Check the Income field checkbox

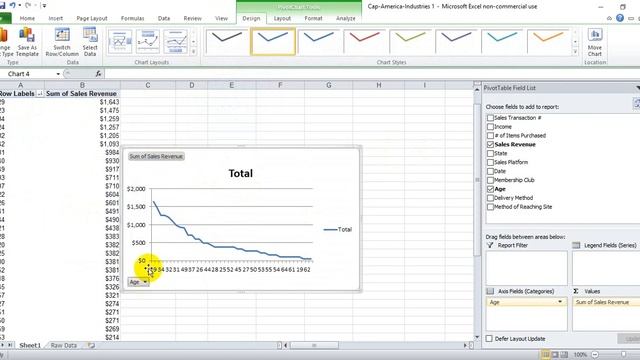pos(490,127)
